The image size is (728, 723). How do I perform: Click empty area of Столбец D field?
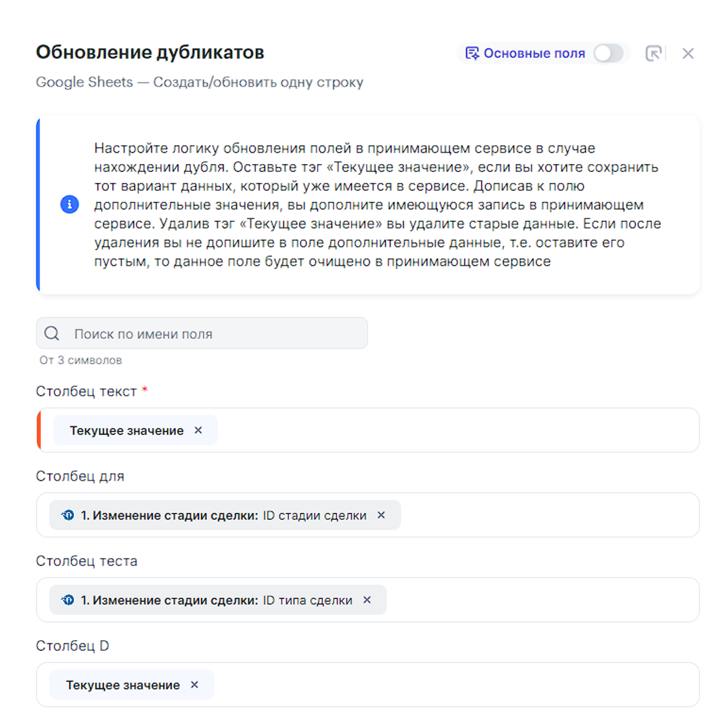[x=454, y=685]
